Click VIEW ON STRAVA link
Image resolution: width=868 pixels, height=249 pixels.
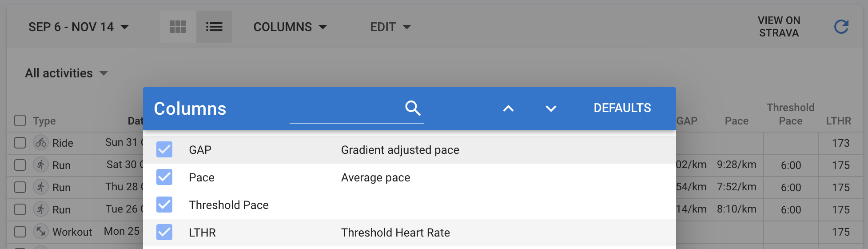(x=779, y=27)
